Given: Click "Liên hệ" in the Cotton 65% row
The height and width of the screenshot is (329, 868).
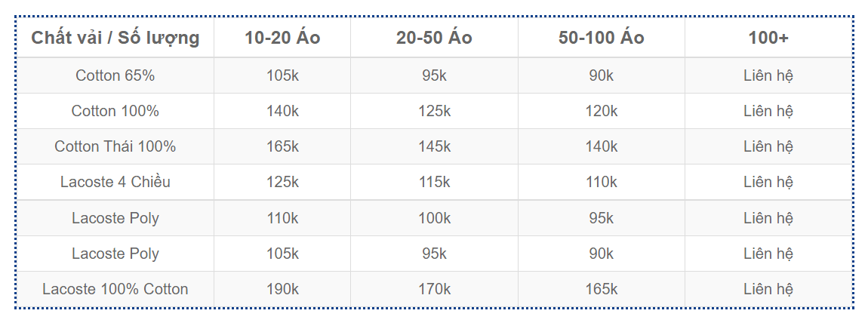Looking at the screenshot, I should [x=768, y=75].
